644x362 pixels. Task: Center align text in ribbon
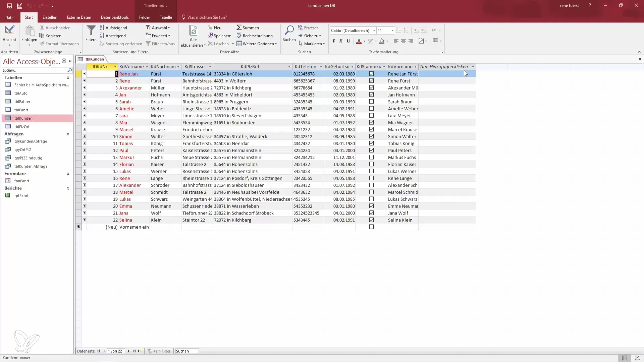click(x=404, y=41)
